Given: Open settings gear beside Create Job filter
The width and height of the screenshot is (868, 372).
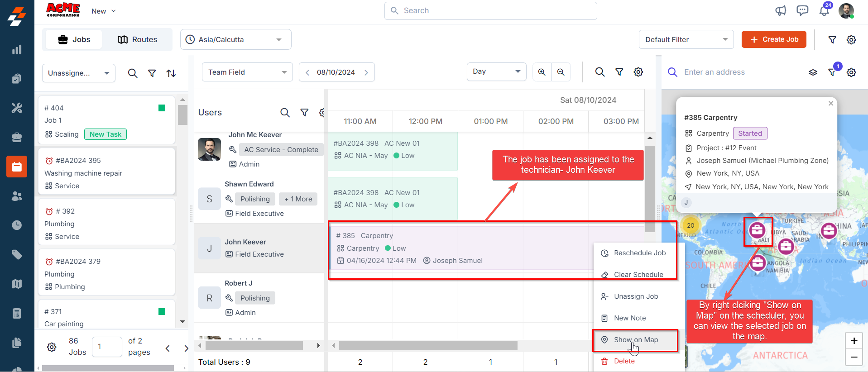Looking at the screenshot, I should click(x=851, y=40).
